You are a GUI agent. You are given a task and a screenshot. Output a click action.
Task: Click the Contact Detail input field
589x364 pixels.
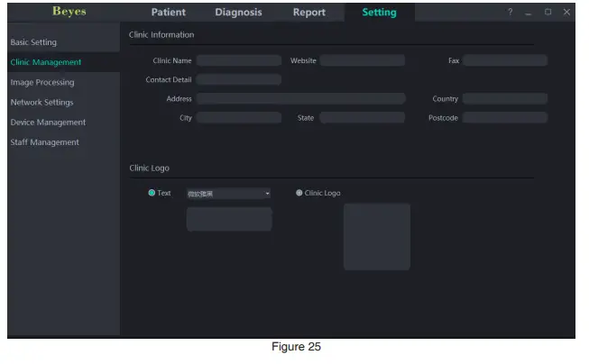tap(239, 79)
